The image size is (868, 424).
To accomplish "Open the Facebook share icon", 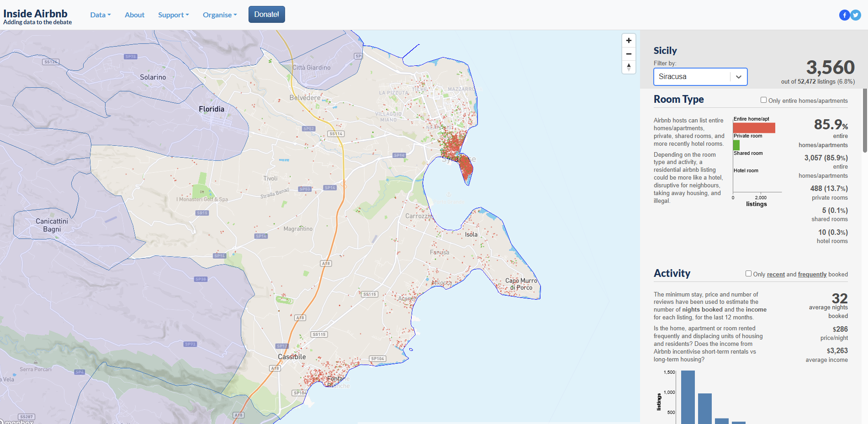I will pyautogui.click(x=844, y=15).
